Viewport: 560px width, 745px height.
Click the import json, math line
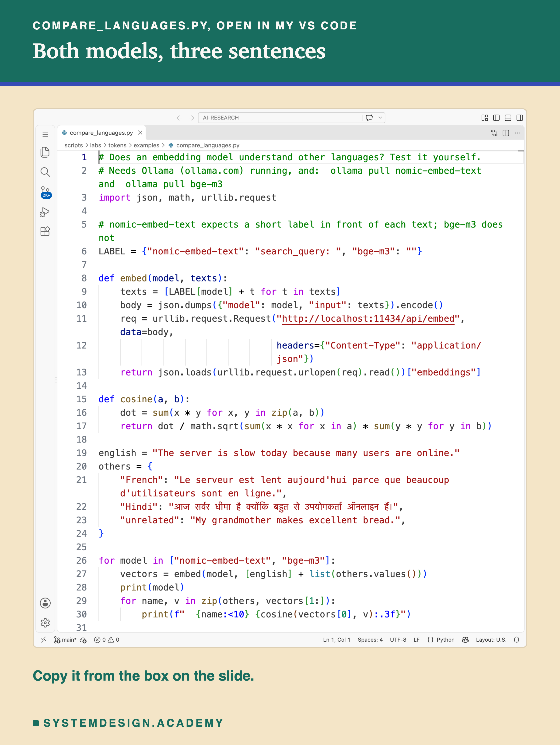click(188, 197)
